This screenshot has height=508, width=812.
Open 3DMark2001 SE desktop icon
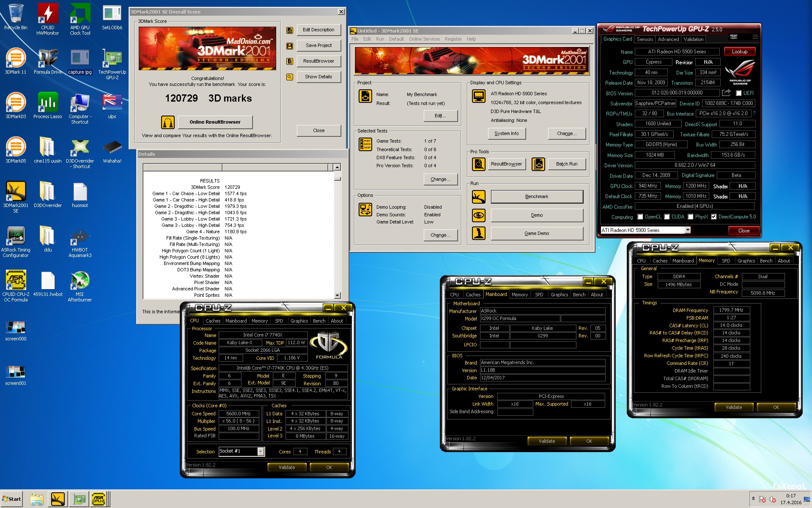[x=16, y=197]
